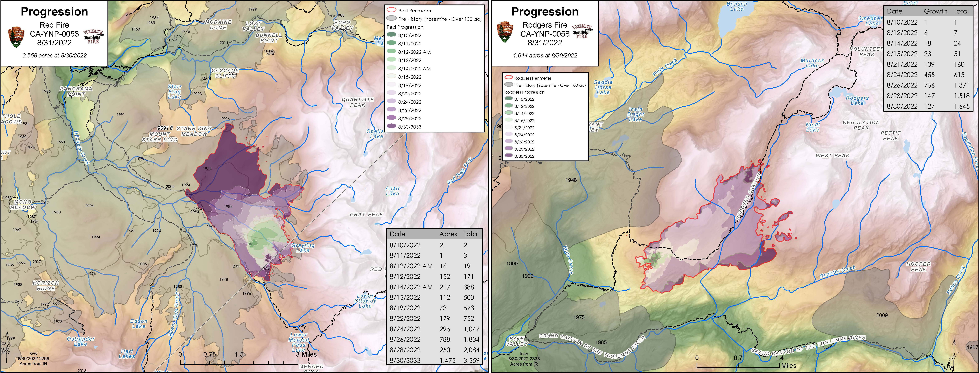Click the Rodgers Perimeter outline symbol in legend
980x373 pixels.
pos(509,78)
